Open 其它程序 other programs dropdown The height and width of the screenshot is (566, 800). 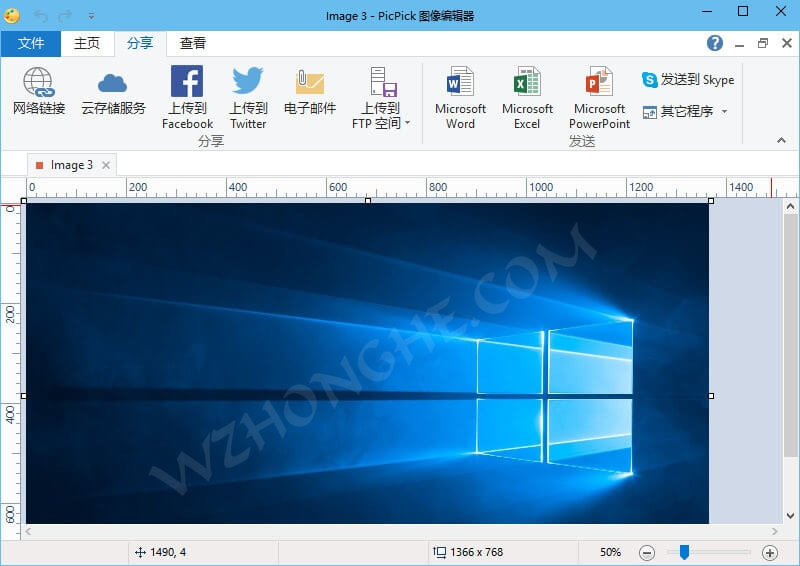pos(685,111)
